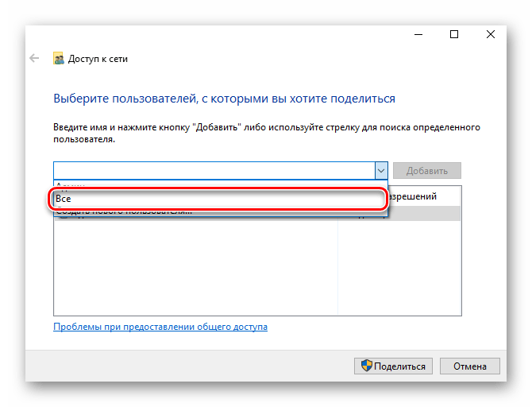Click the Доступ к сети users icon
The image size is (532, 407).
coord(58,59)
